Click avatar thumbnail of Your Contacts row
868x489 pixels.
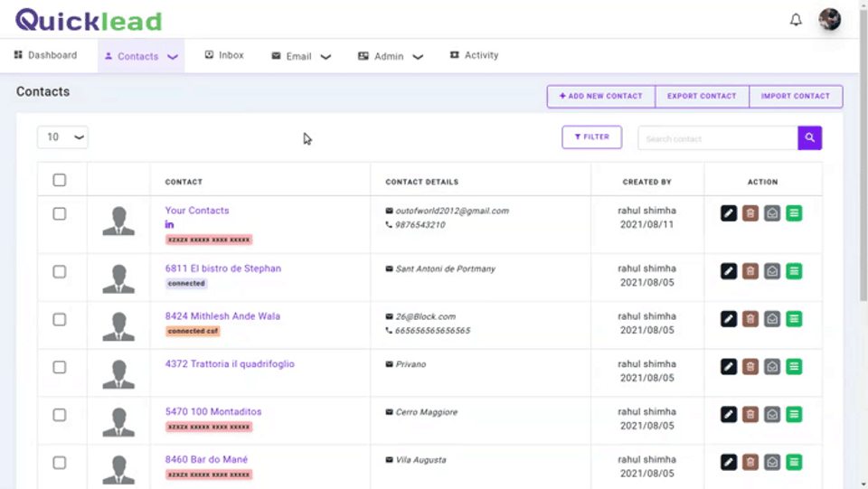click(x=118, y=221)
